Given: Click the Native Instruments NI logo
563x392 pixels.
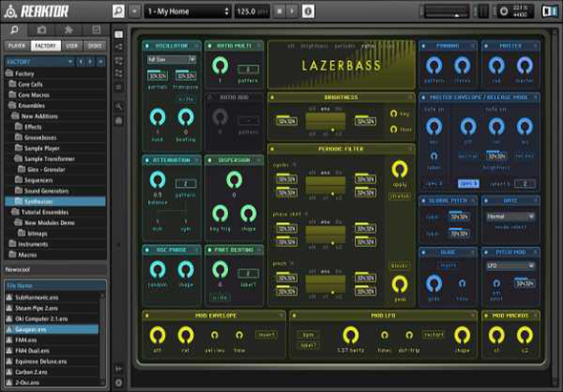Looking at the screenshot, I should [549, 11].
